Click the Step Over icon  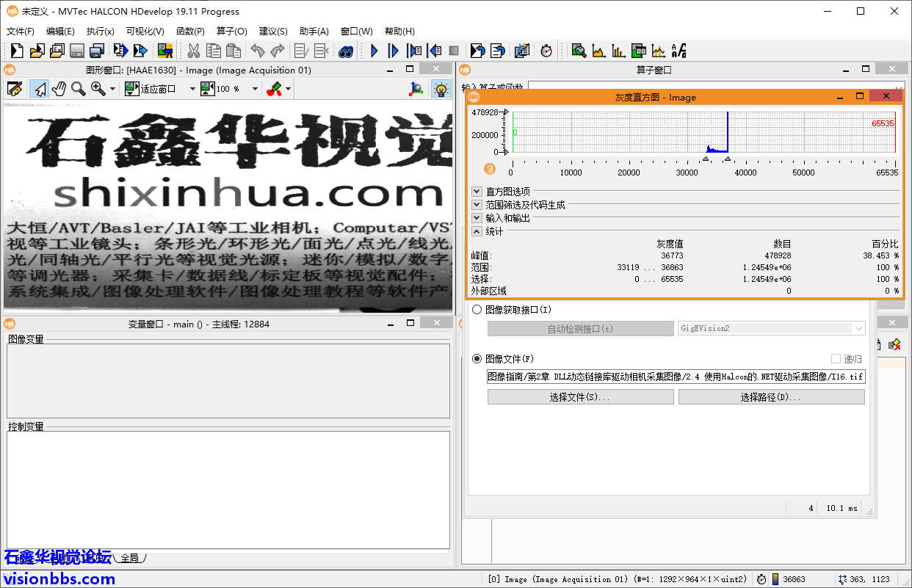pos(394,51)
